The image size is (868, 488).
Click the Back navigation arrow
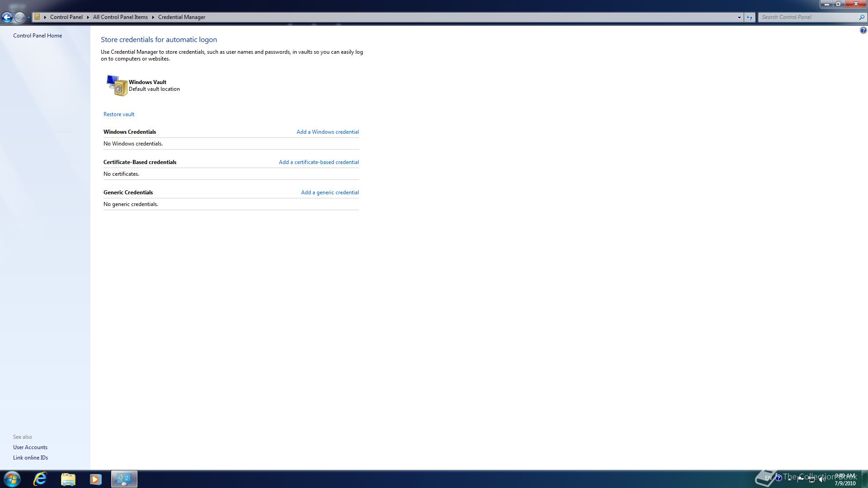7,17
